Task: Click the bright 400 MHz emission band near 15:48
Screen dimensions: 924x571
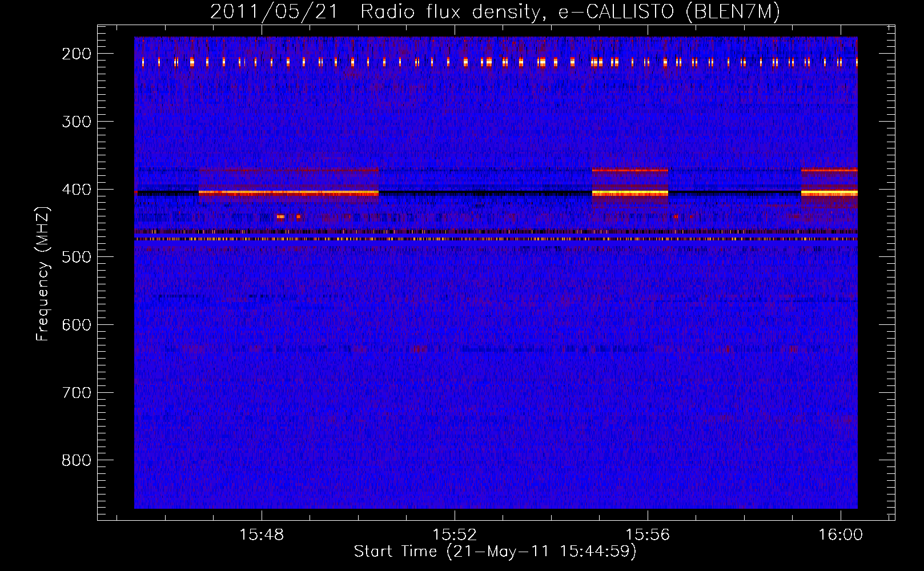Action: click(x=288, y=193)
